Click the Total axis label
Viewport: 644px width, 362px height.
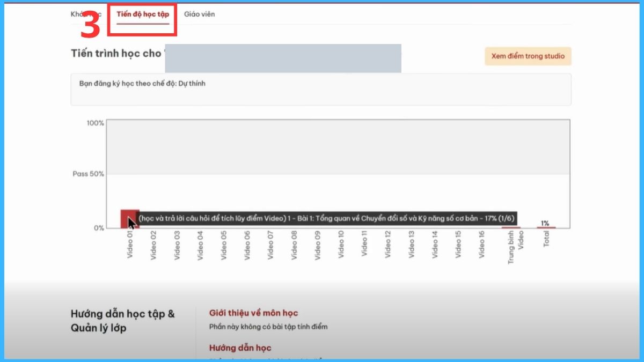[x=546, y=239]
